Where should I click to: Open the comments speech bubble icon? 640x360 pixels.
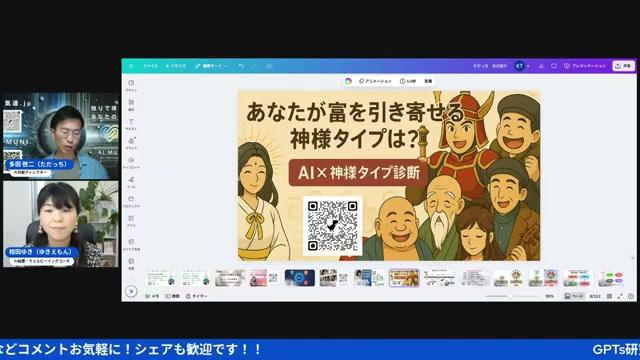(553, 66)
